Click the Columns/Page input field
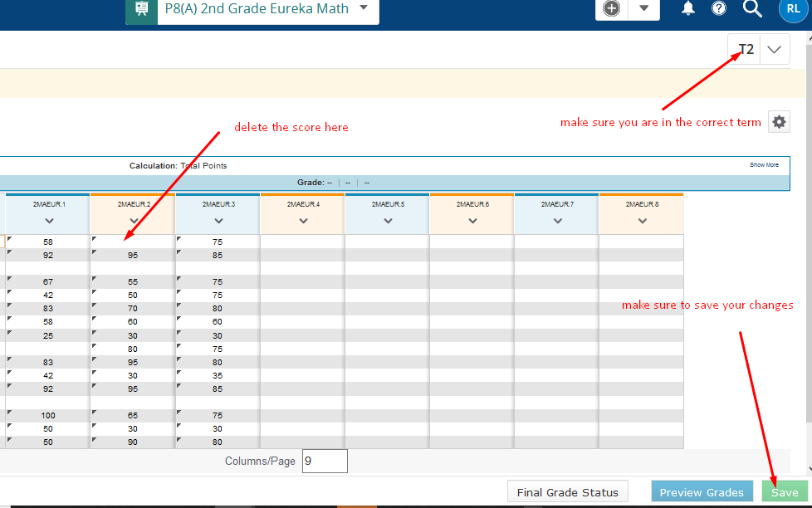Viewport: 812px width, 508px height. [x=325, y=461]
